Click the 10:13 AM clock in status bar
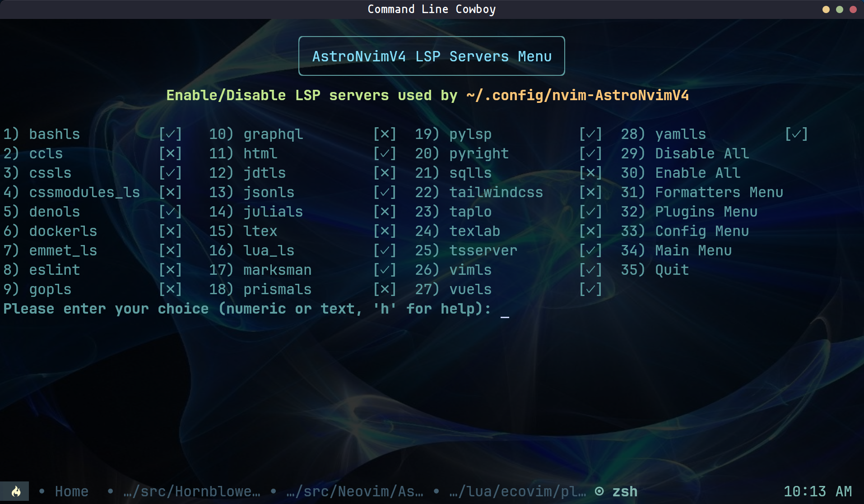Image resolution: width=864 pixels, height=504 pixels. tap(818, 491)
